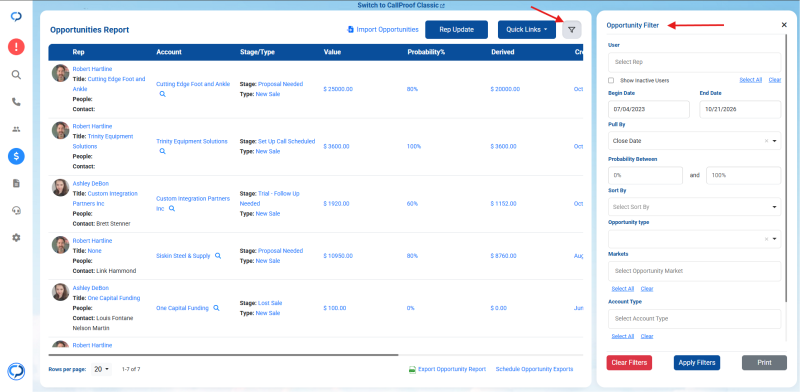Click Select All under User field
The width and height of the screenshot is (800, 392).
click(x=751, y=80)
